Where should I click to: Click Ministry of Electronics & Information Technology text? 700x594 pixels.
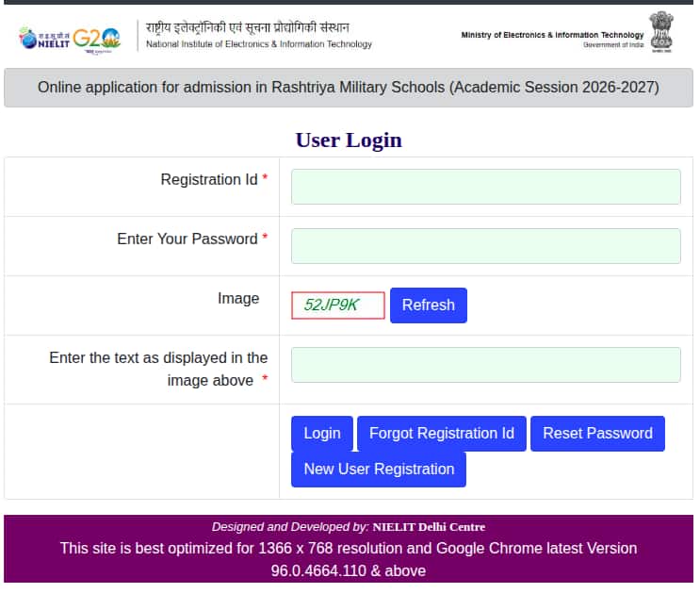(x=552, y=35)
